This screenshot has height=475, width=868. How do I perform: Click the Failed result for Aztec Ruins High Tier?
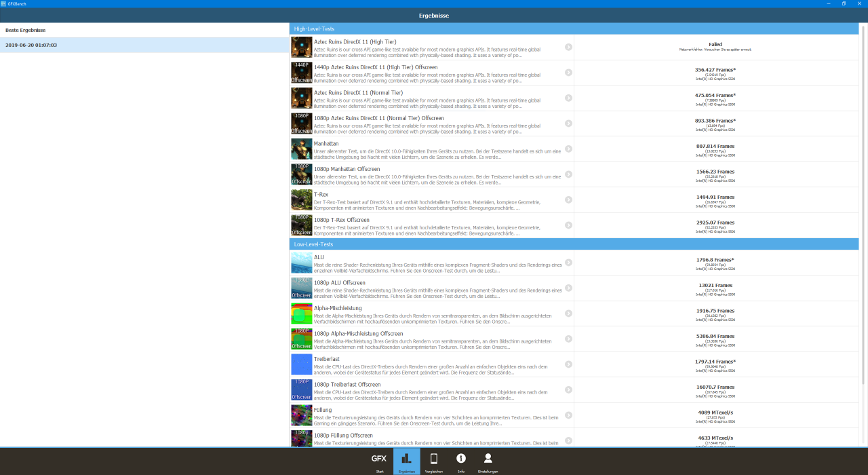(715, 44)
